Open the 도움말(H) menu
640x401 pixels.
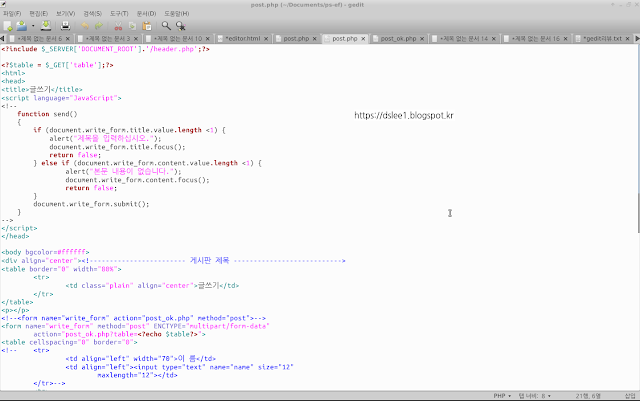(176, 13)
